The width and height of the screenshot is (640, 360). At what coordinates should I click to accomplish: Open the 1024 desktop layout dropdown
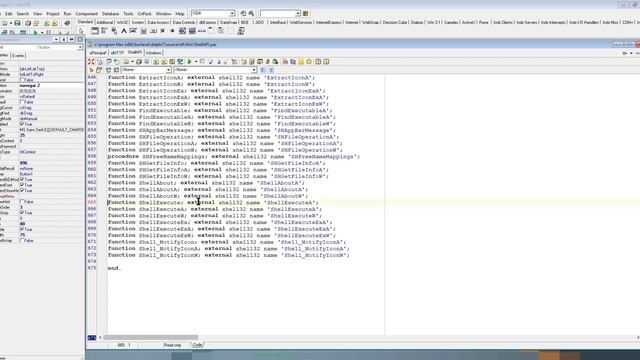(x=232, y=13)
